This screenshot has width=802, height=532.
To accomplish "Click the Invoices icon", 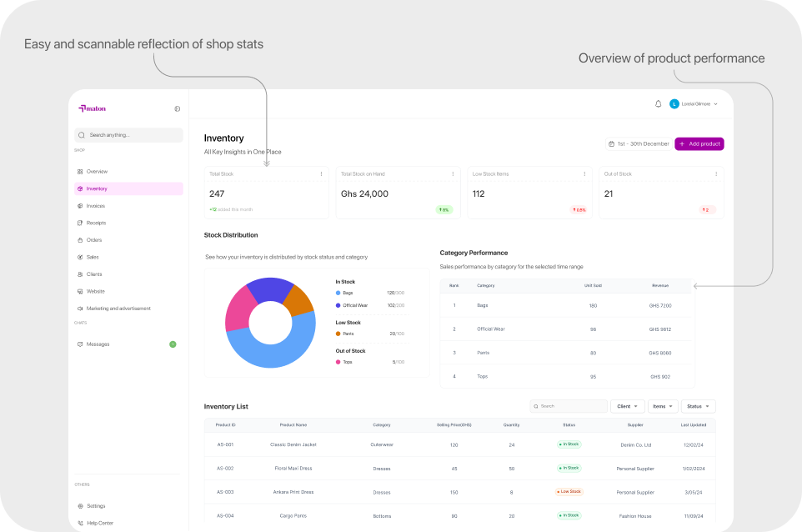I will coord(80,206).
